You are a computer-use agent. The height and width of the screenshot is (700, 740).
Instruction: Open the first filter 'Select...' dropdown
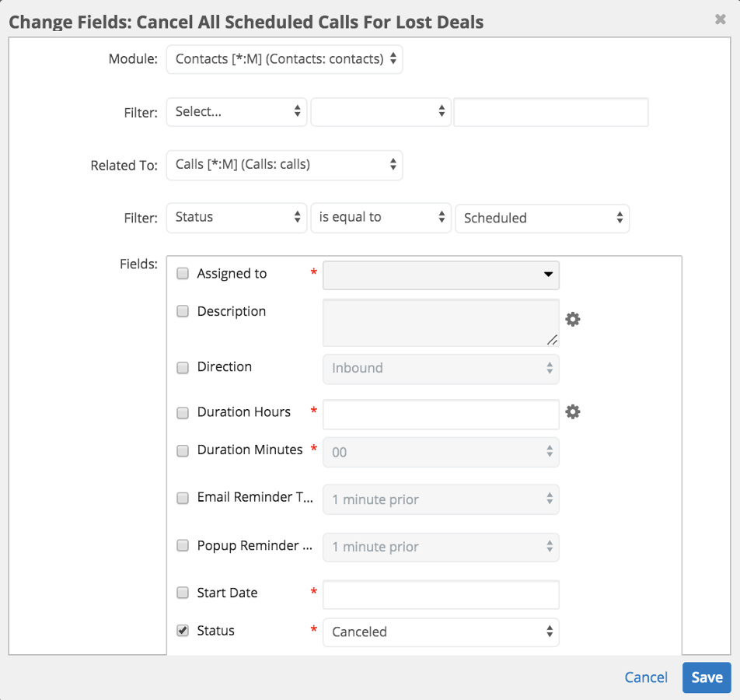click(x=237, y=112)
